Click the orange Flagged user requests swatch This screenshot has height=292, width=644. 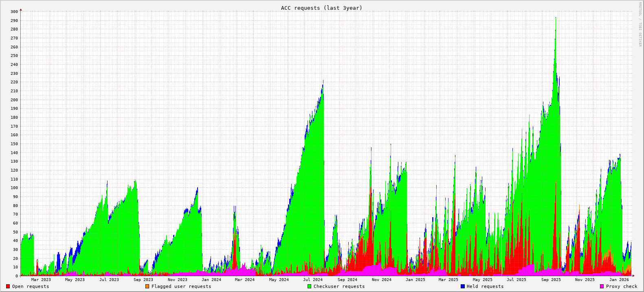tap(147, 286)
